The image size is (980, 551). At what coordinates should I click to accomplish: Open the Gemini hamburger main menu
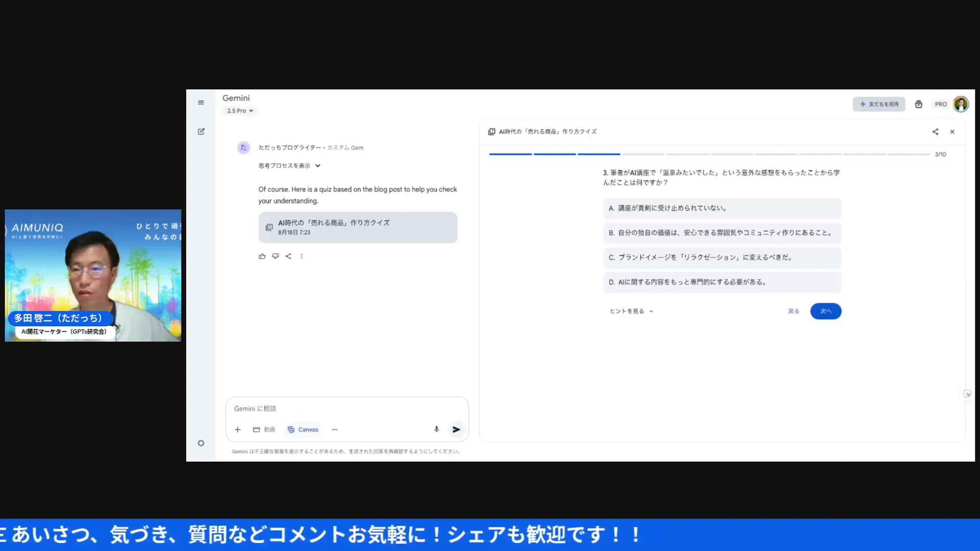click(x=201, y=103)
